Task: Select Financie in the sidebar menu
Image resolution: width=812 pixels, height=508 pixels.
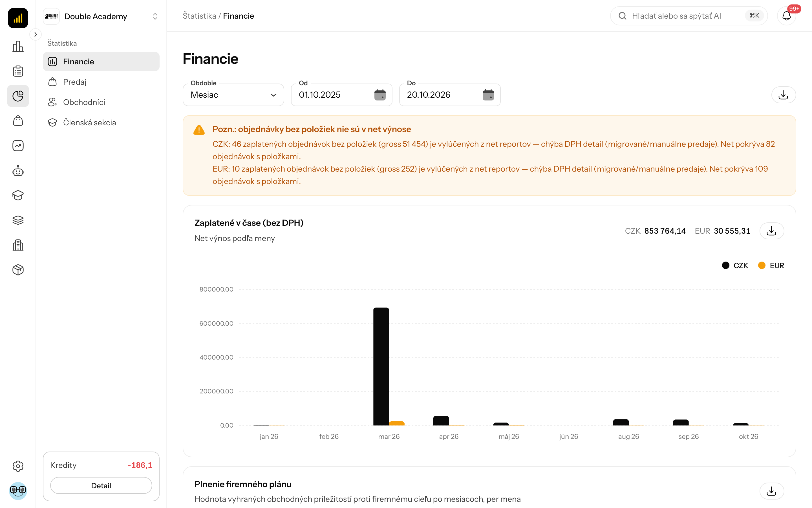Action: pyautogui.click(x=101, y=62)
